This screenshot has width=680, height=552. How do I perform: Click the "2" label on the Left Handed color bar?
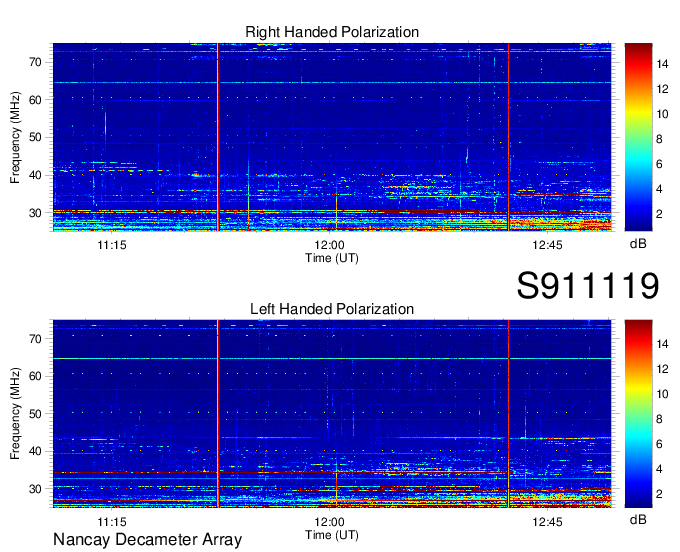(659, 494)
